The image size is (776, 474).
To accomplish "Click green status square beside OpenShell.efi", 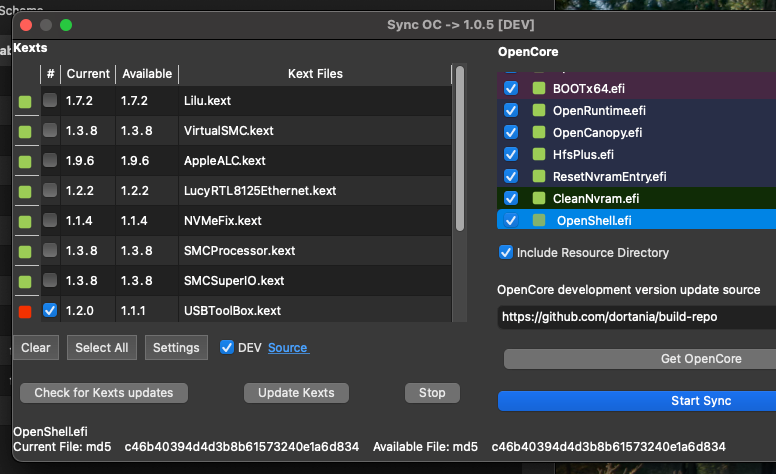I will click(539, 220).
